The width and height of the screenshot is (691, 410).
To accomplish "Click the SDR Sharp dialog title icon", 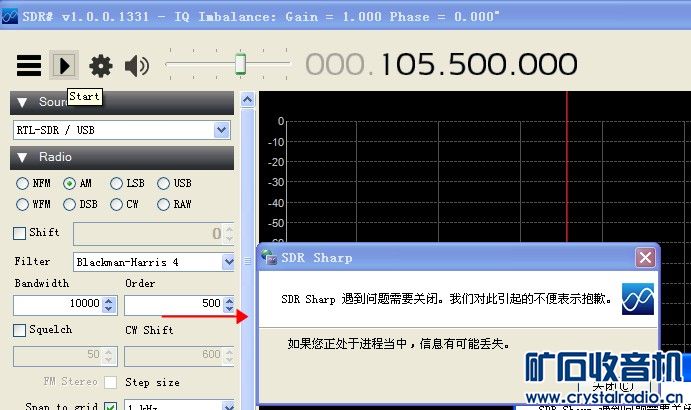I will (x=269, y=257).
